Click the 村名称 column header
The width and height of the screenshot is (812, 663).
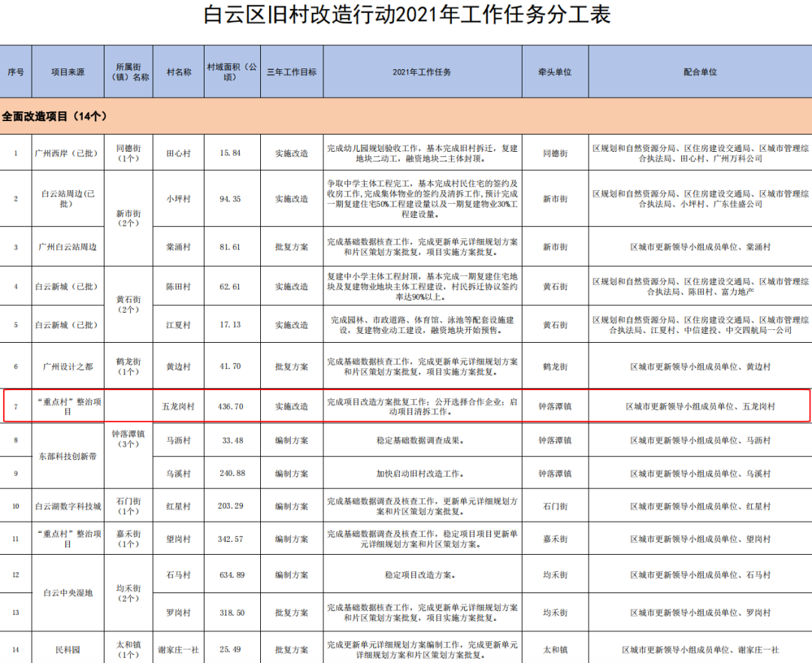pos(177,72)
